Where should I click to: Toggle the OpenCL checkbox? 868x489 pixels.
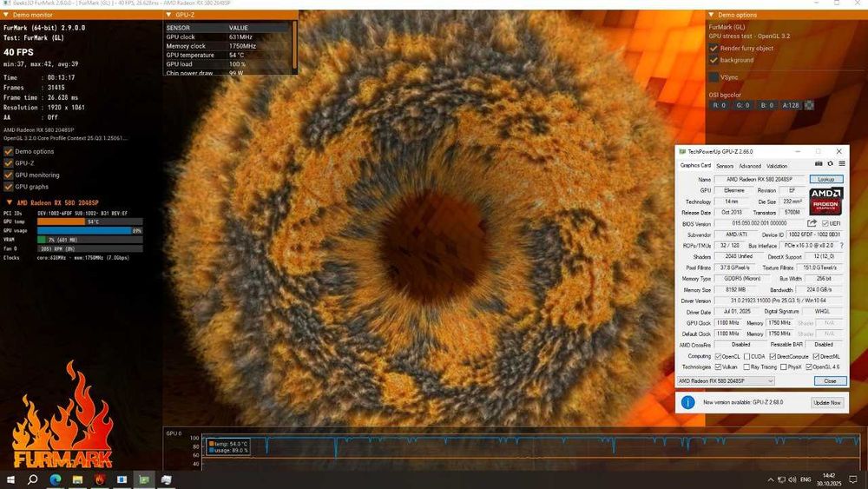tap(718, 357)
